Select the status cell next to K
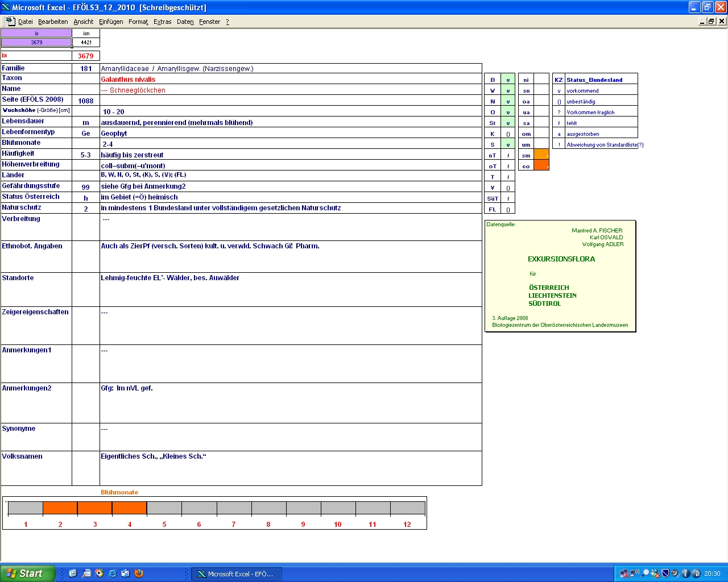 click(x=508, y=134)
